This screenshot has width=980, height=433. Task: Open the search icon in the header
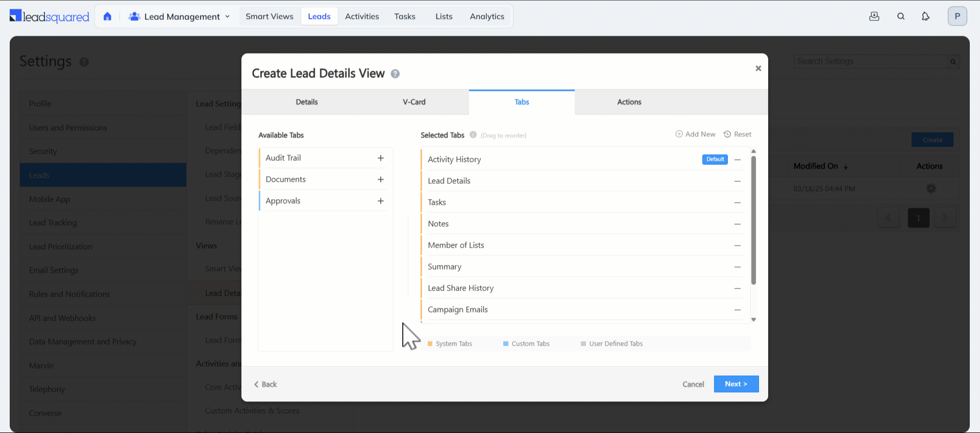(901, 16)
